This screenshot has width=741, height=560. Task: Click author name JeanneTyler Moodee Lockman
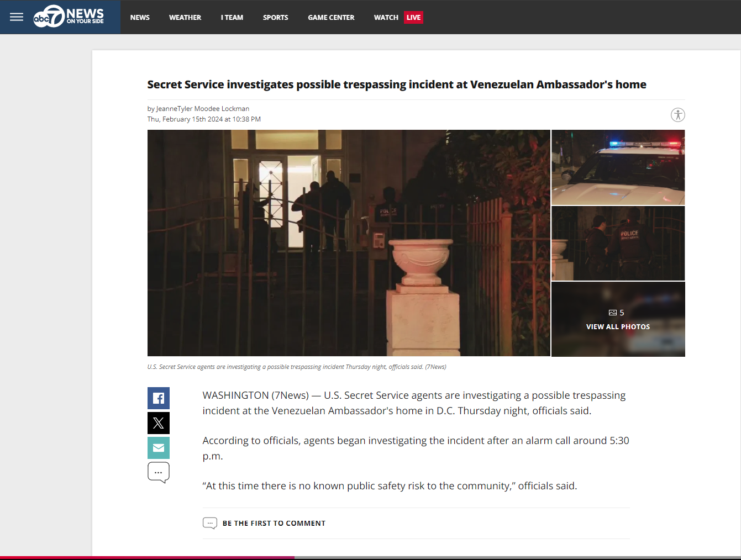(203, 109)
